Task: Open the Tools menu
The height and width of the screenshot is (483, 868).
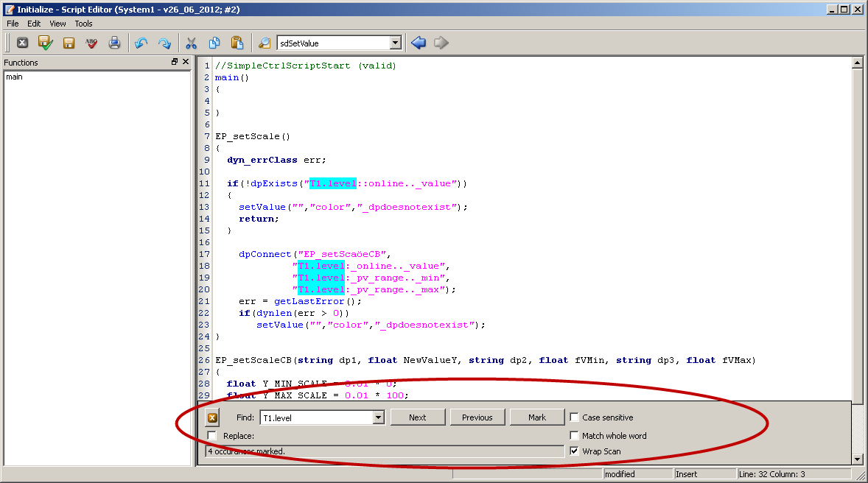Action: click(x=84, y=24)
